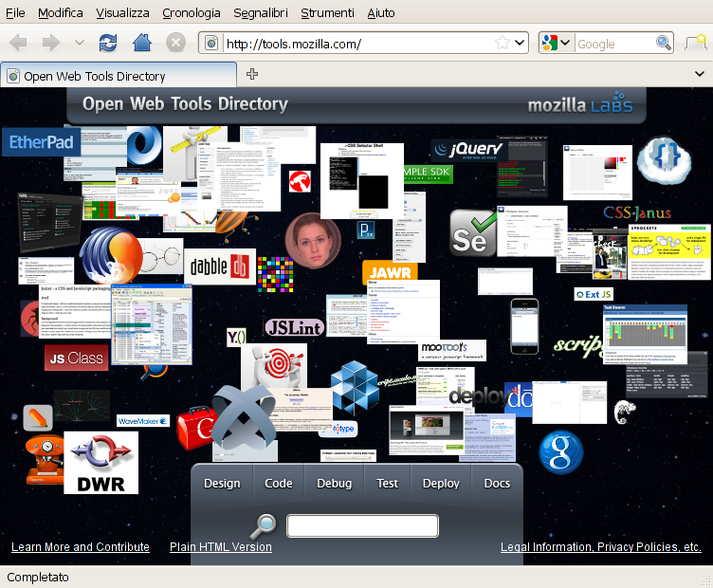Open the Strumenti menu
713x588 pixels.
coord(327,12)
